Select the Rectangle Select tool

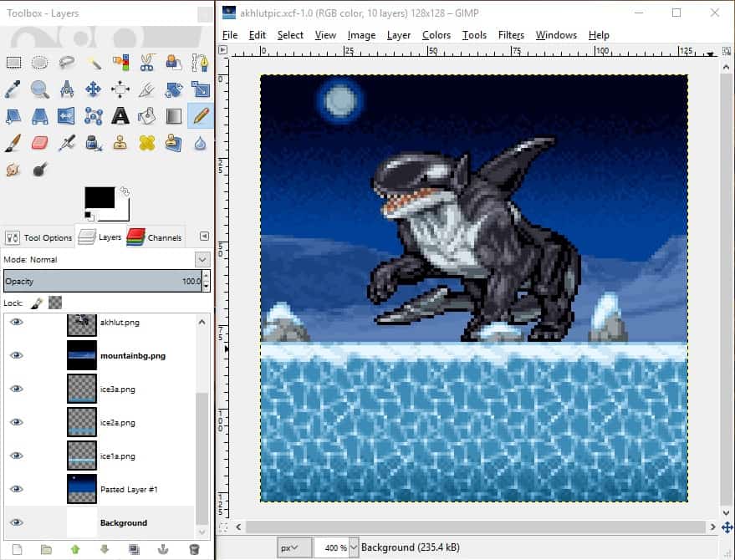[13, 63]
